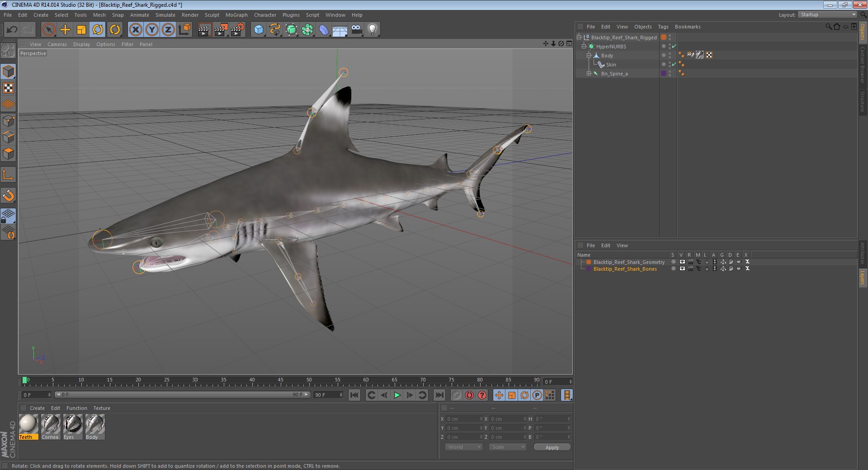Toggle the X axis lock
The width and height of the screenshot is (868, 470).
point(135,30)
